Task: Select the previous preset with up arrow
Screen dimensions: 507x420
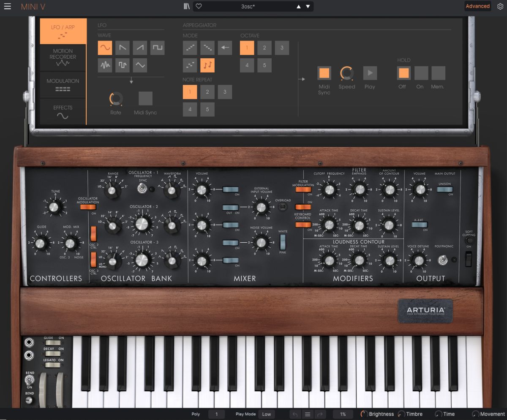Action: tap(299, 6)
